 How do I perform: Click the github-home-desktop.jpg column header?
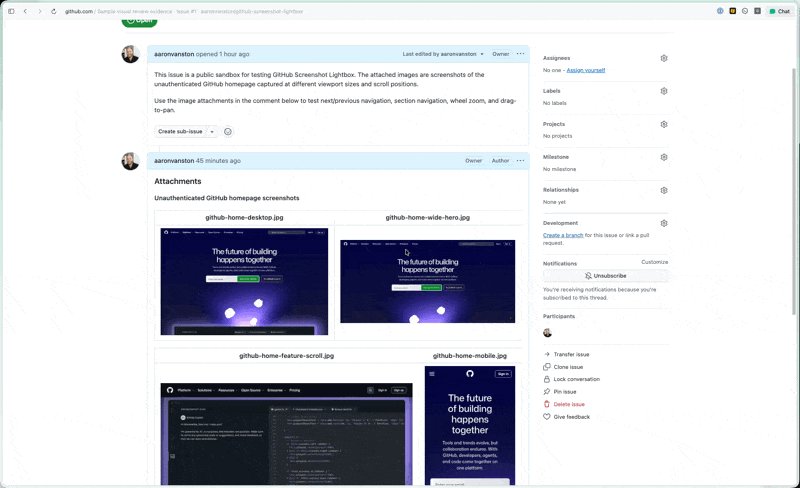244,217
